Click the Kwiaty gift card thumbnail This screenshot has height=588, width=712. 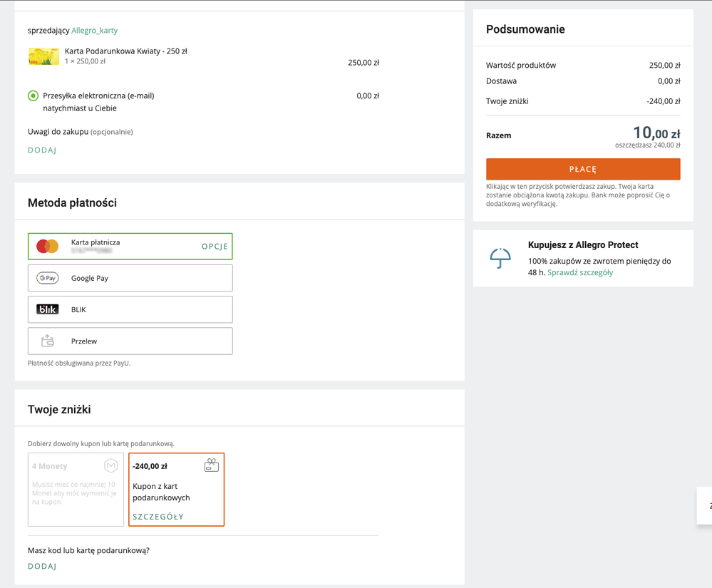click(43, 56)
